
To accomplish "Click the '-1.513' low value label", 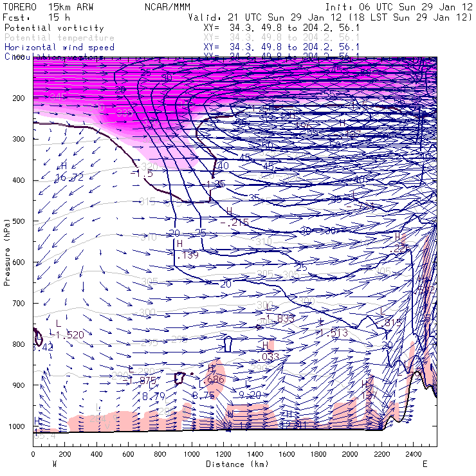I will pyautogui.click(x=332, y=333).
